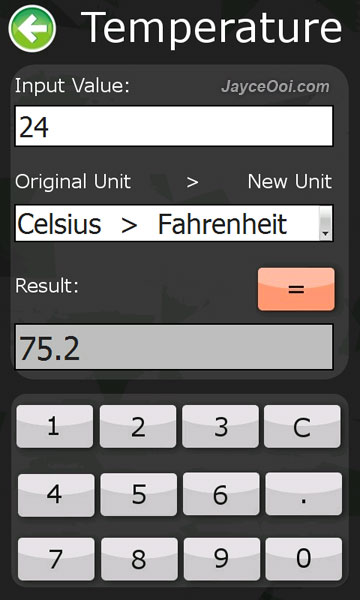Tap keypad digit 1
360x600 pixels.
click(55, 426)
